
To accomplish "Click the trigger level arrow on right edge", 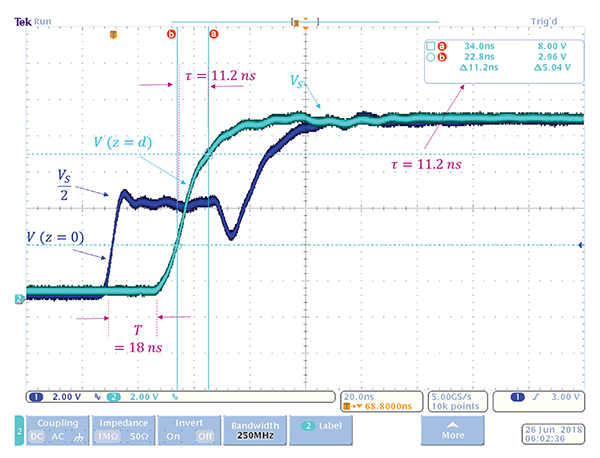I will pos(580,246).
